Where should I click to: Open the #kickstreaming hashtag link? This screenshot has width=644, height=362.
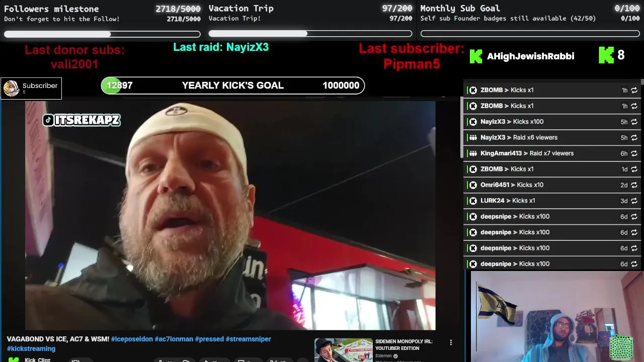click(x=31, y=348)
